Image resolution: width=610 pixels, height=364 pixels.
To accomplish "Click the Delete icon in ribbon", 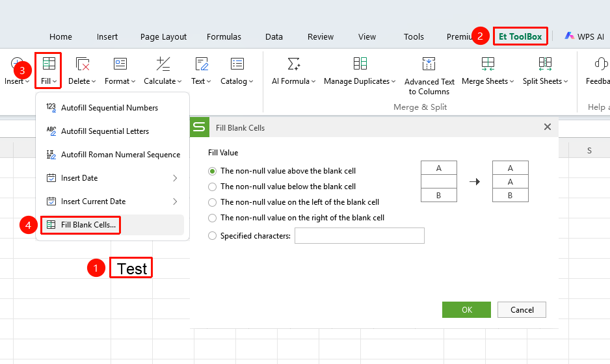I will tap(83, 64).
